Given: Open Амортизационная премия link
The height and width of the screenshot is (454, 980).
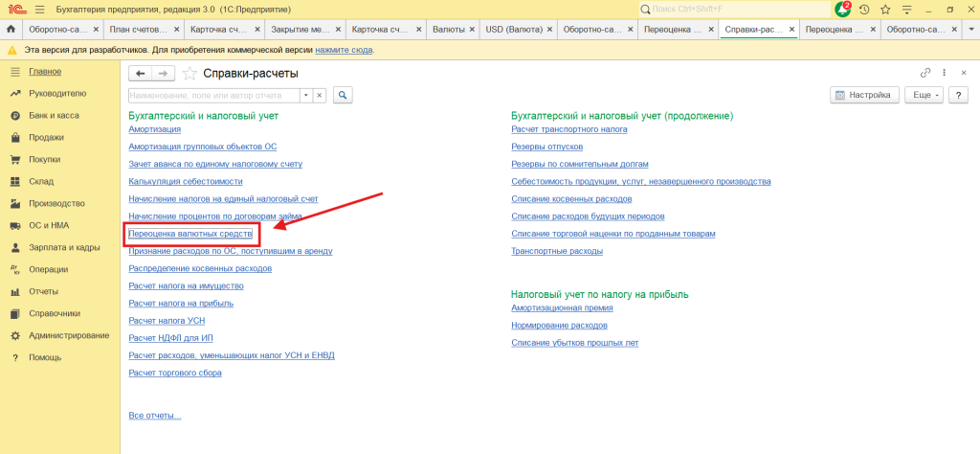Looking at the screenshot, I should 562,307.
